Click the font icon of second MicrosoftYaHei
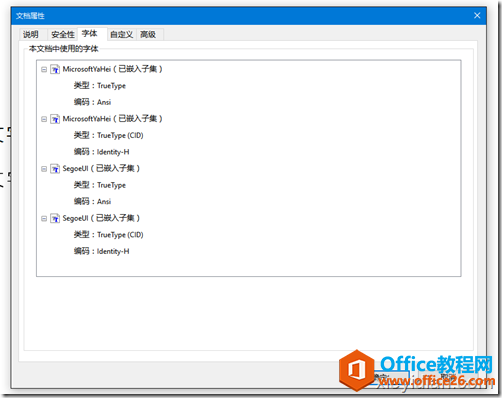Viewport: 502px width, 398px height. [x=55, y=119]
